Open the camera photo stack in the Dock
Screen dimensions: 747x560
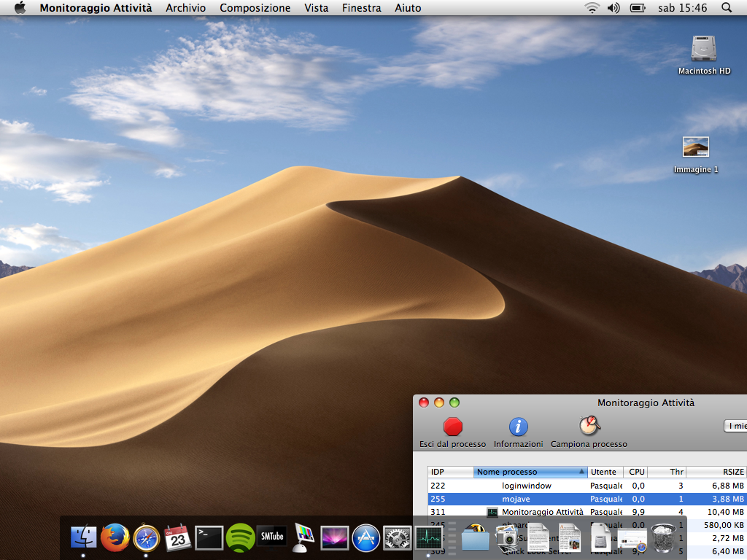pos(507,538)
